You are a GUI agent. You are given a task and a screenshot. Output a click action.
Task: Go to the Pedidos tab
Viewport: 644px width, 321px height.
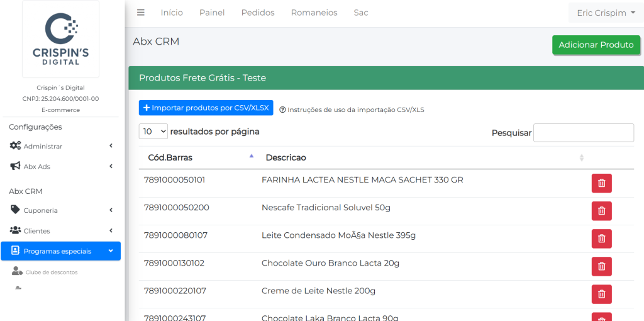click(x=258, y=13)
